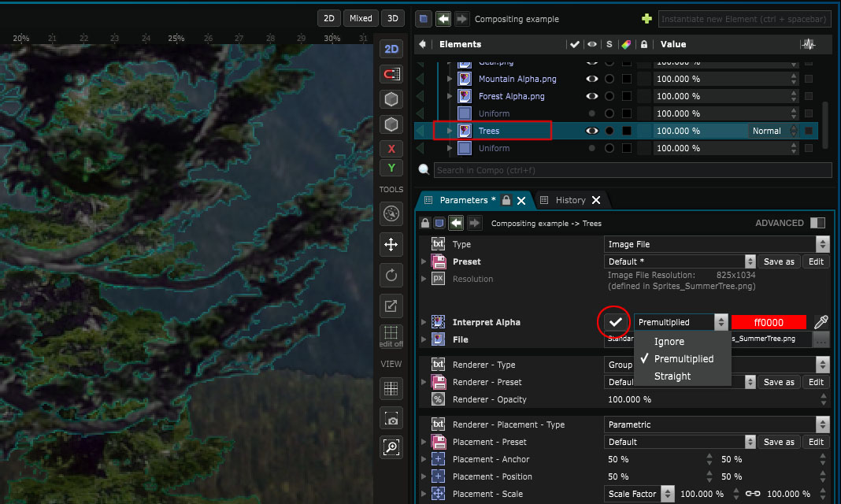Image resolution: width=841 pixels, height=504 pixels.
Task: Expand the Trees element tree row
Action: [x=450, y=130]
